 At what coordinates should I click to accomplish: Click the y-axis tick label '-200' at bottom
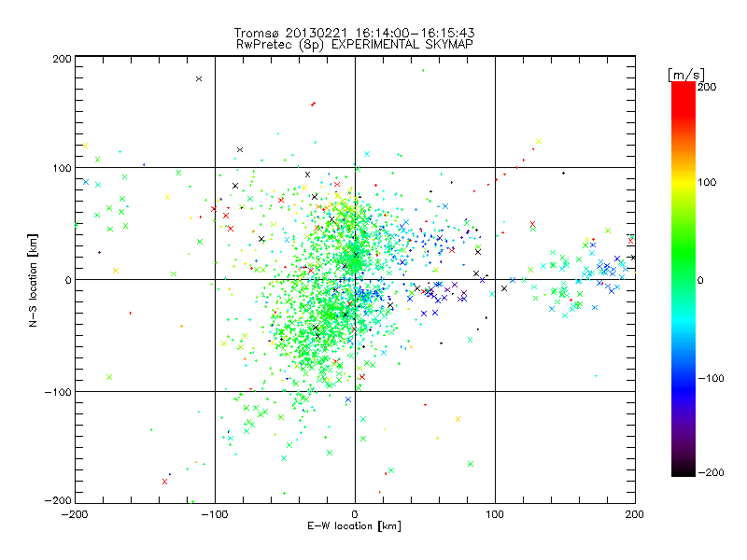click(58, 500)
